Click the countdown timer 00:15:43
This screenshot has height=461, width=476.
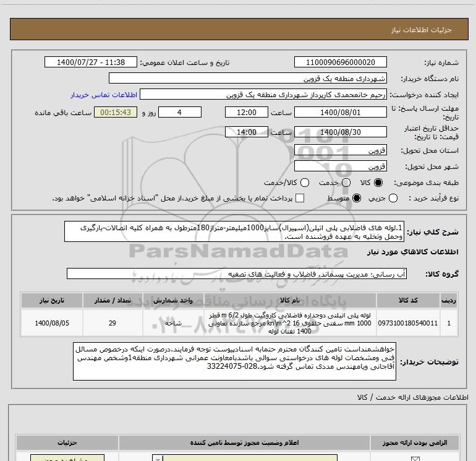pyautogui.click(x=116, y=112)
